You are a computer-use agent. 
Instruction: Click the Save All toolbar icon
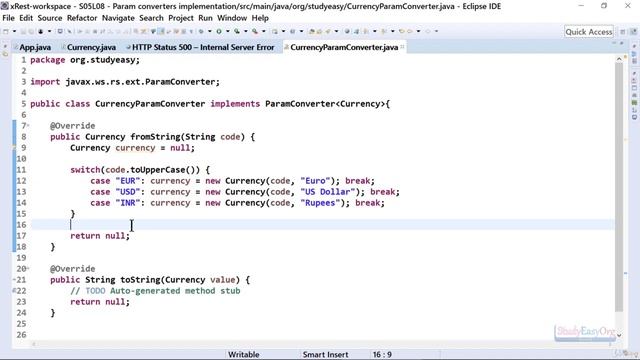pyautogui.click(x=31, y=31)
